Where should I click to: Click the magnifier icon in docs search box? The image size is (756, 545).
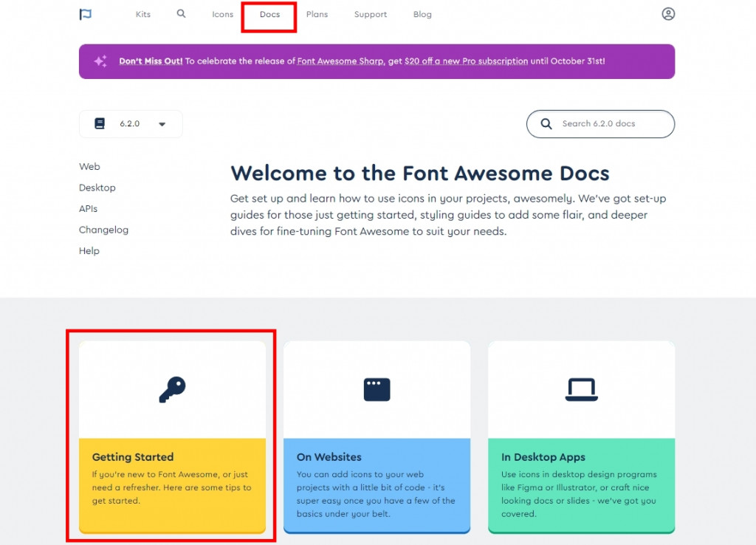[x=546, y=124]
